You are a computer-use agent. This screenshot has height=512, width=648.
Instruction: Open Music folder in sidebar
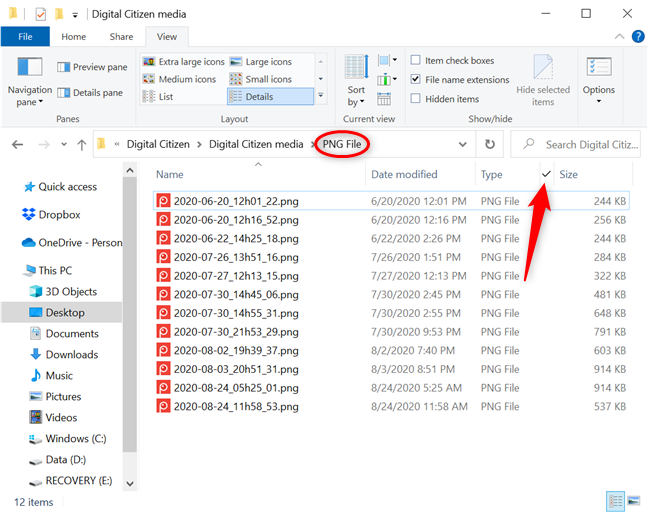[x=51, y=376]
